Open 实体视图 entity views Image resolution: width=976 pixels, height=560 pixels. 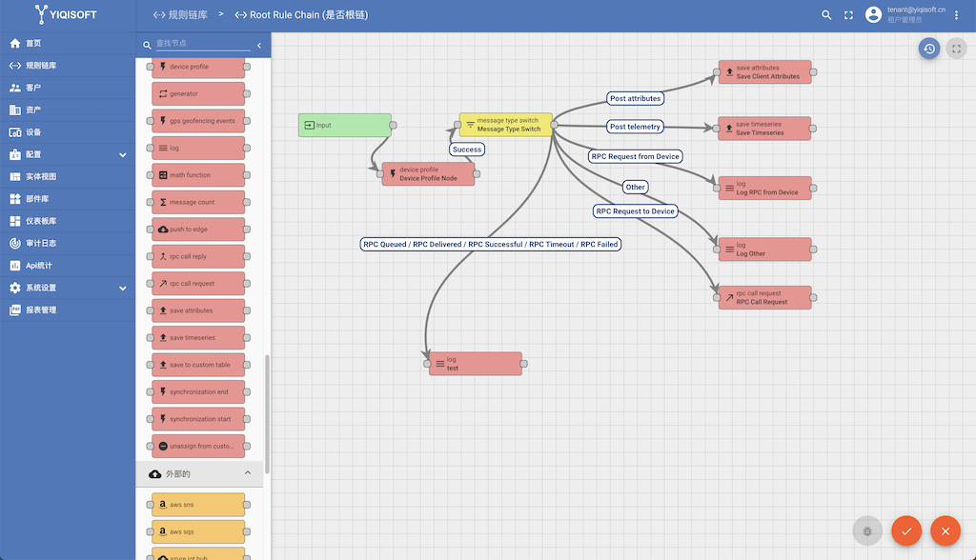click(x=68, y=177)
